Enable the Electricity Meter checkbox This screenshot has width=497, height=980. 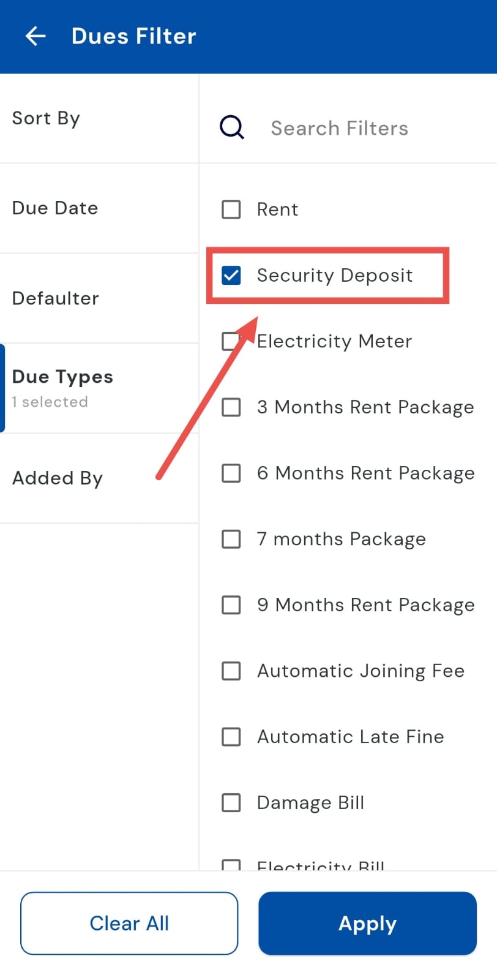230,341
